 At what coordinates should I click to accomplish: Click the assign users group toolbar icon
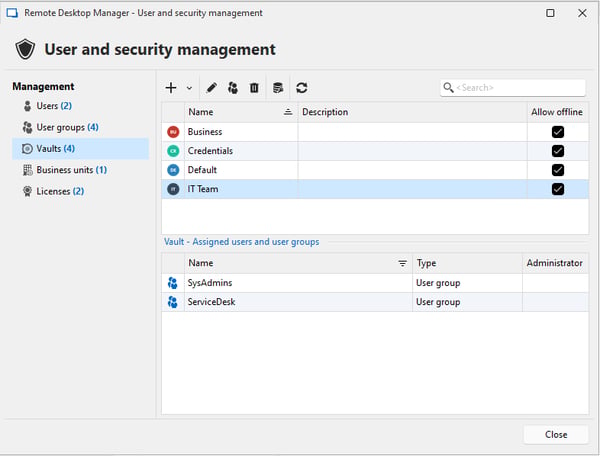point(233,88)
